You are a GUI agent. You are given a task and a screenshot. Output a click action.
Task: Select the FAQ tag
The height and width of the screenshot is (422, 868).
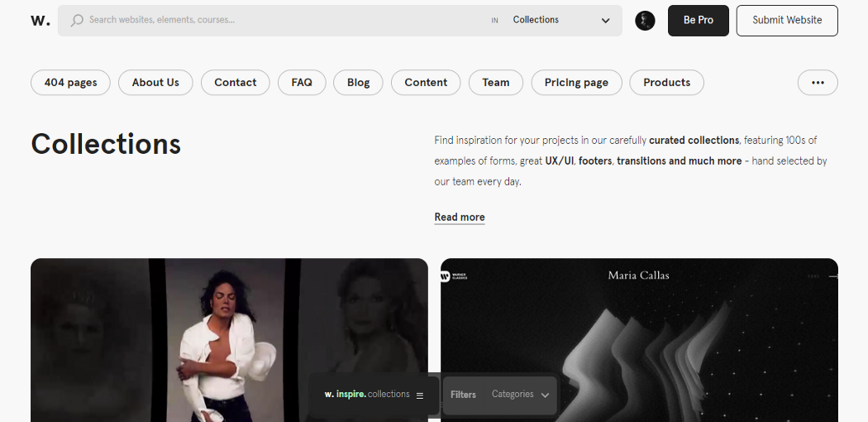click(302, 83)
